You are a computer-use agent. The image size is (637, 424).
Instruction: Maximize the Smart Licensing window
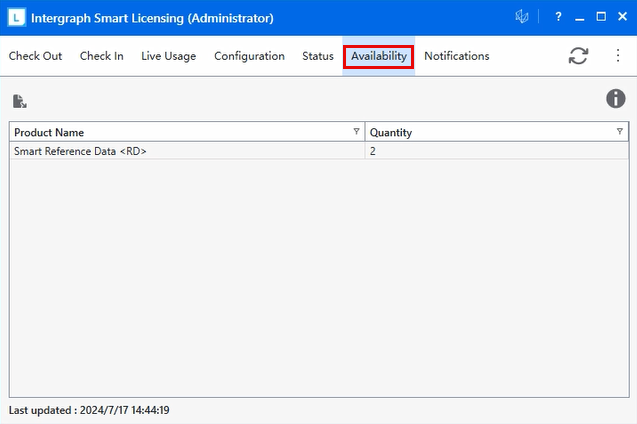click(601, 17)
